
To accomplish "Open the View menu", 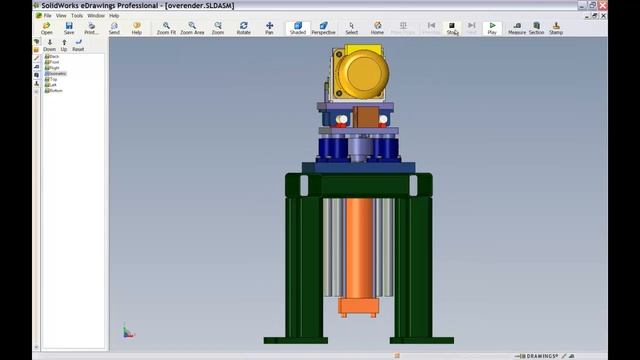I will tap(61, 16).
